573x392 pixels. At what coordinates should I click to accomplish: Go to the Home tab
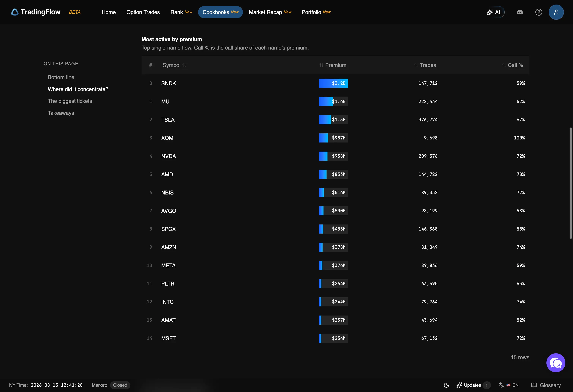click(109, 12)
